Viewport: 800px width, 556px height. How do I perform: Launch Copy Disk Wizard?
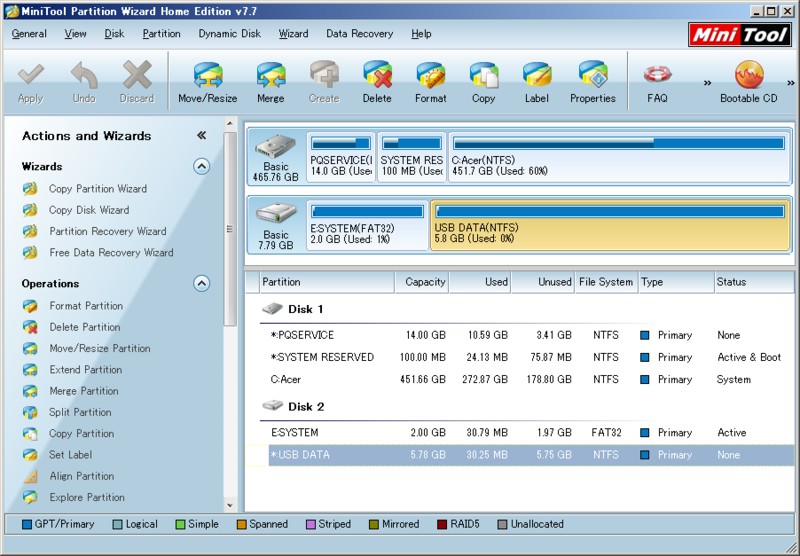pyautogui.click(x=89, y=210)
